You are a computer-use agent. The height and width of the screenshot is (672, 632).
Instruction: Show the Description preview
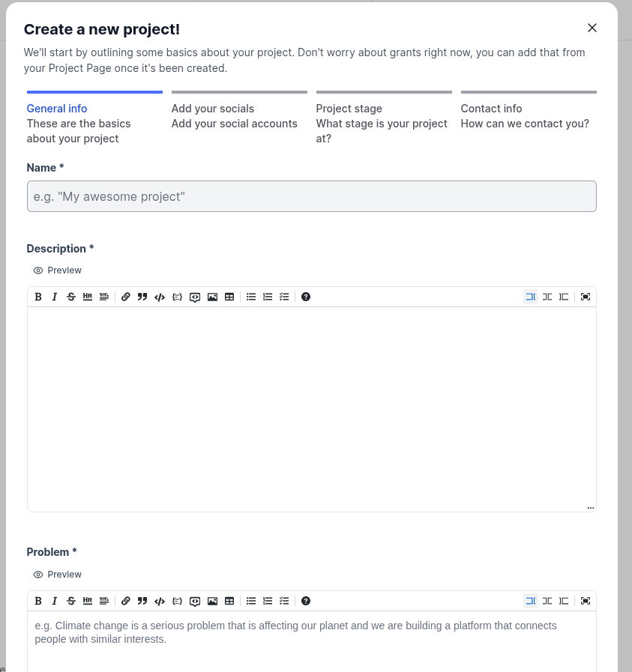pos(57,270)
